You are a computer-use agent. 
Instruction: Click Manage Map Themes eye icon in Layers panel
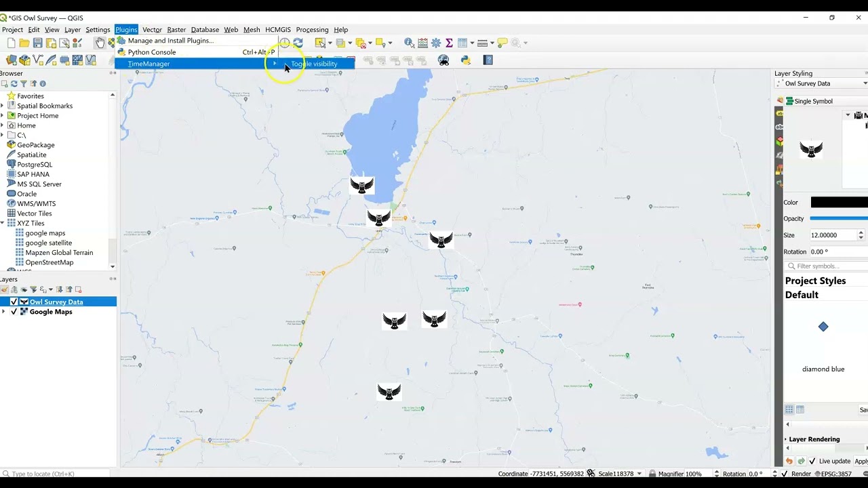pos(23,289)
